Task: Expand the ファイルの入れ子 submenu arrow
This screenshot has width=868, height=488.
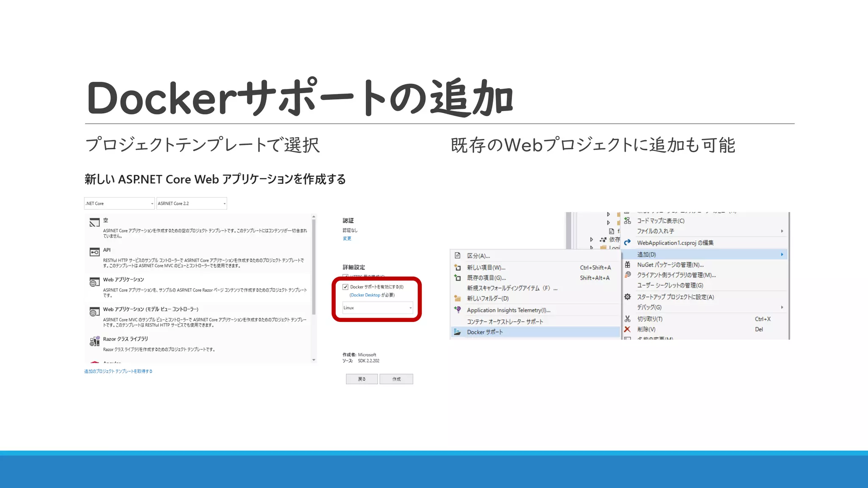Action: 782,231
